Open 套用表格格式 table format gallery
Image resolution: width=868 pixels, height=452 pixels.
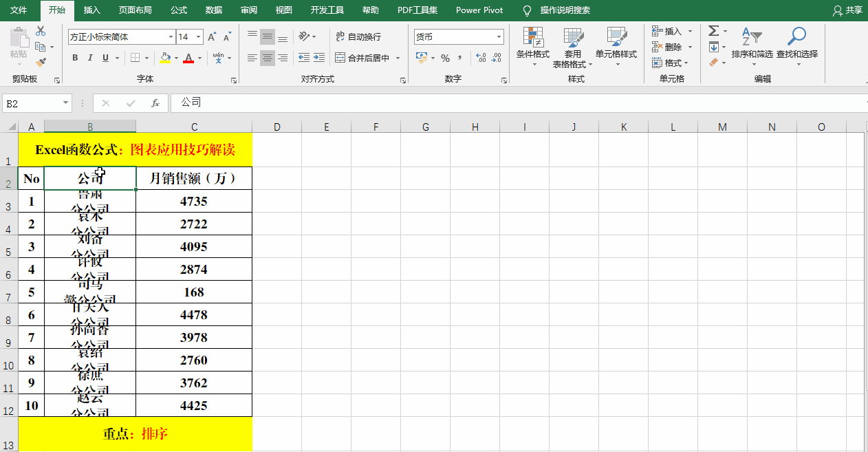click(573, 47)
